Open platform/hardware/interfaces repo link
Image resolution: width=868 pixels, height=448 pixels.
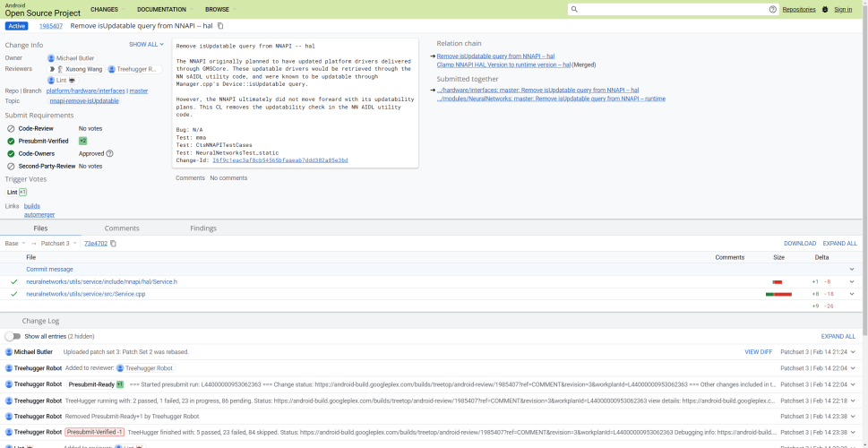pyautogui.click(x=85, y=90)
